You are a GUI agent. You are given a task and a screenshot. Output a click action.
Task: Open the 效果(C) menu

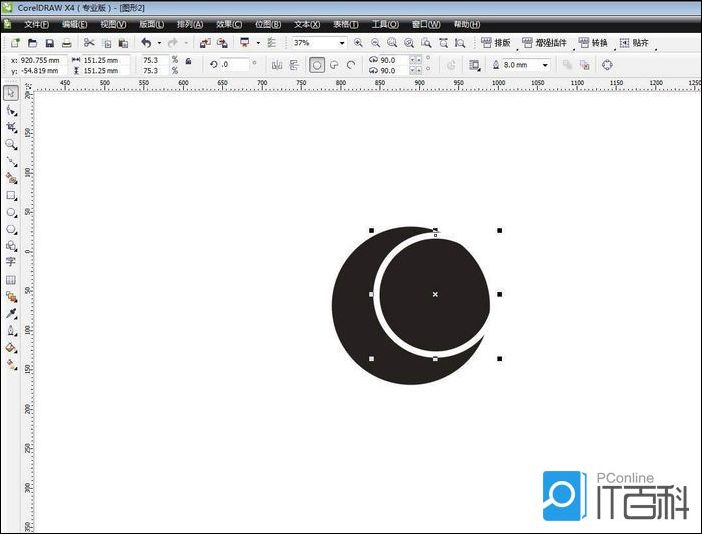tap(229, 24)
